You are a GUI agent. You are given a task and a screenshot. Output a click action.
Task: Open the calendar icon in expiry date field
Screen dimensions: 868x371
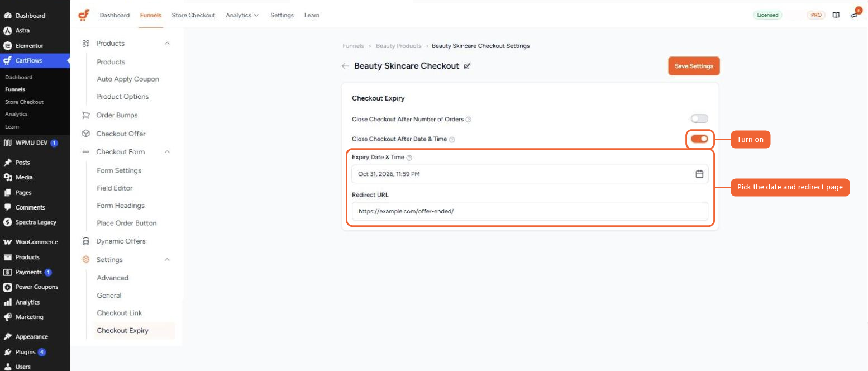click(699, 174)
